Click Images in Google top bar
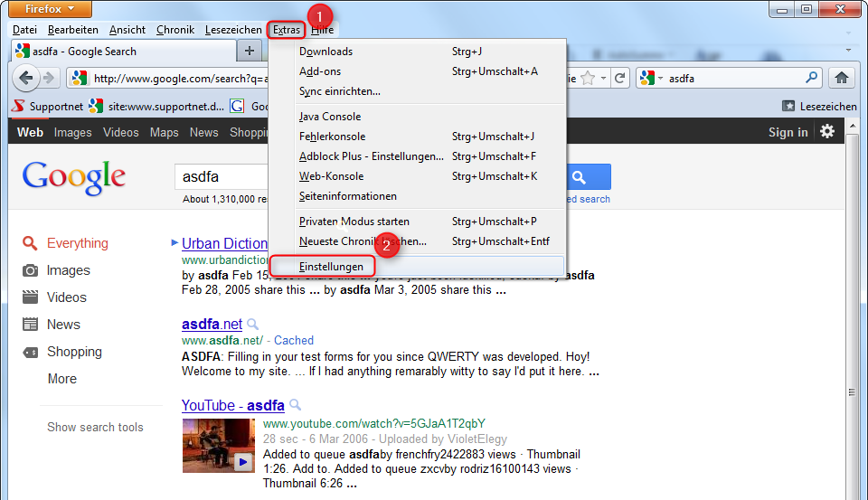 pyautogui.click(x=72, y=132)
